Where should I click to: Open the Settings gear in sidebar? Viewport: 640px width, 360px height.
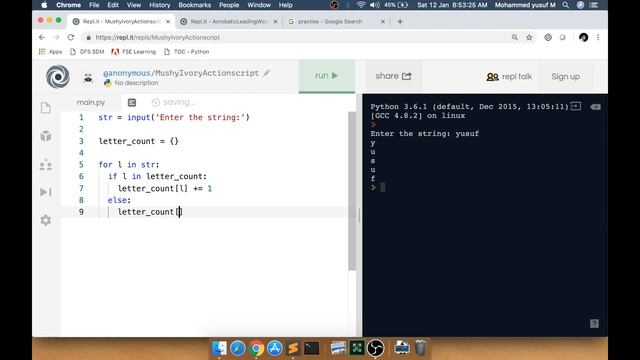point(46,220)
